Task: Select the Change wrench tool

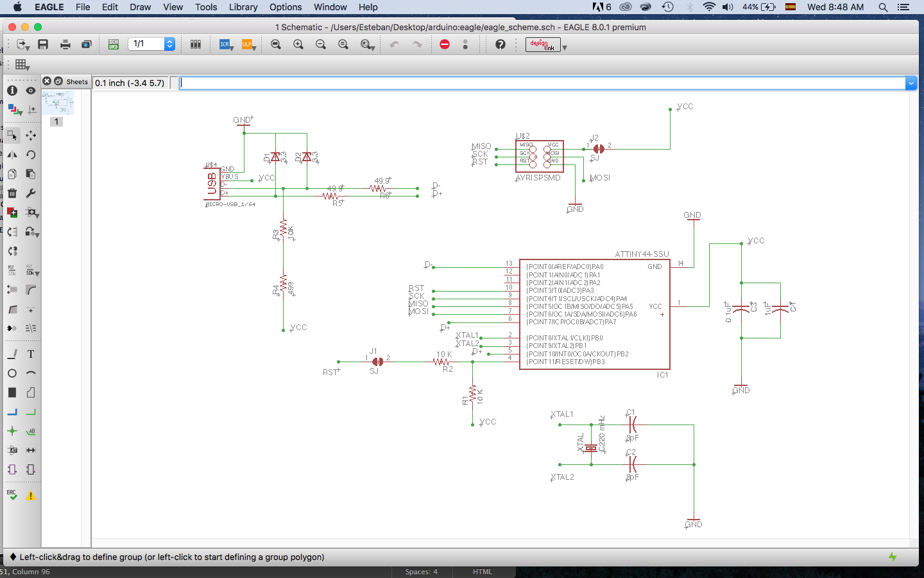Action: 31,193
